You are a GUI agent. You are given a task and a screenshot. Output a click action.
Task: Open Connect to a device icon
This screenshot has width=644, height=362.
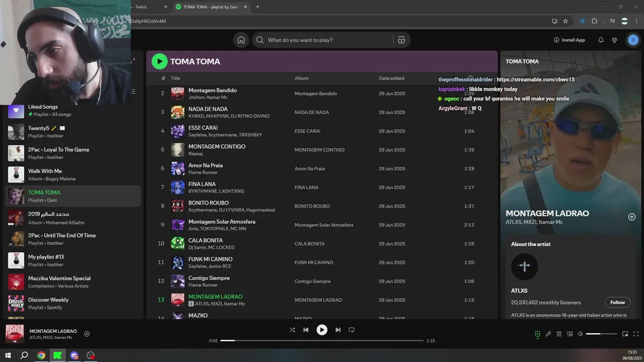570,334
